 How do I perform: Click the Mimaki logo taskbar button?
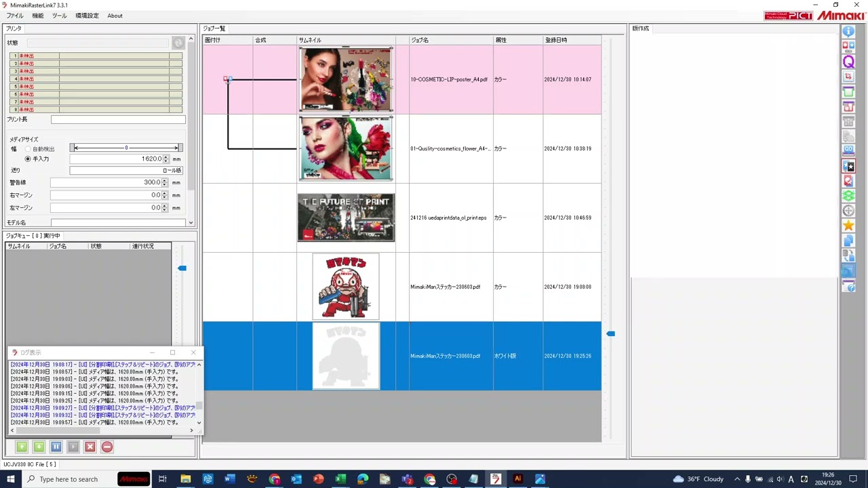134,479
